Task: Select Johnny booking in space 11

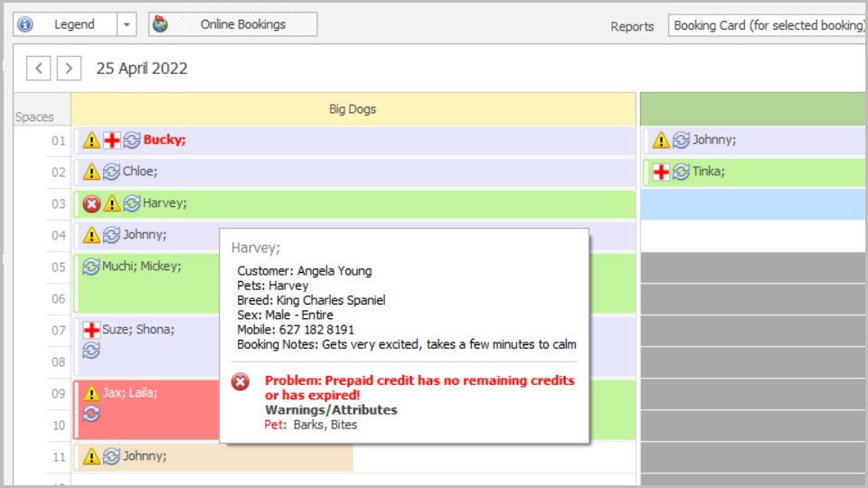Action: pyautogui.click(x=213, y=457)
